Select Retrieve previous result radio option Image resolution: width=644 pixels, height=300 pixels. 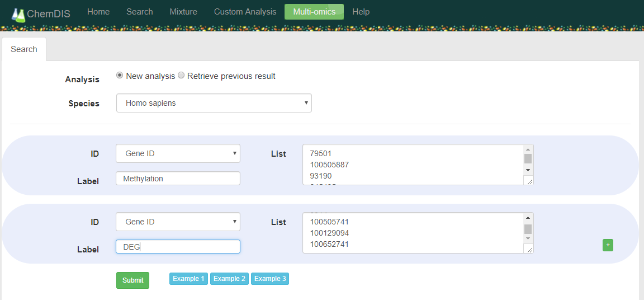pyautogui.click(x=181, y=76)
